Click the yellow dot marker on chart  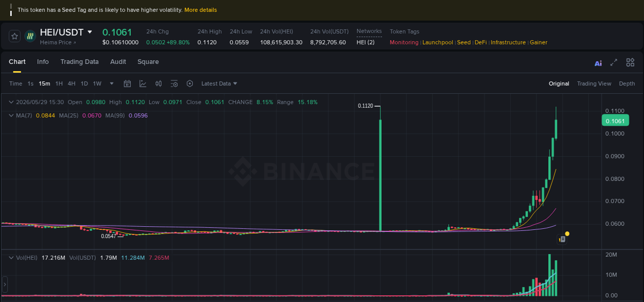(x=567, y=234)
